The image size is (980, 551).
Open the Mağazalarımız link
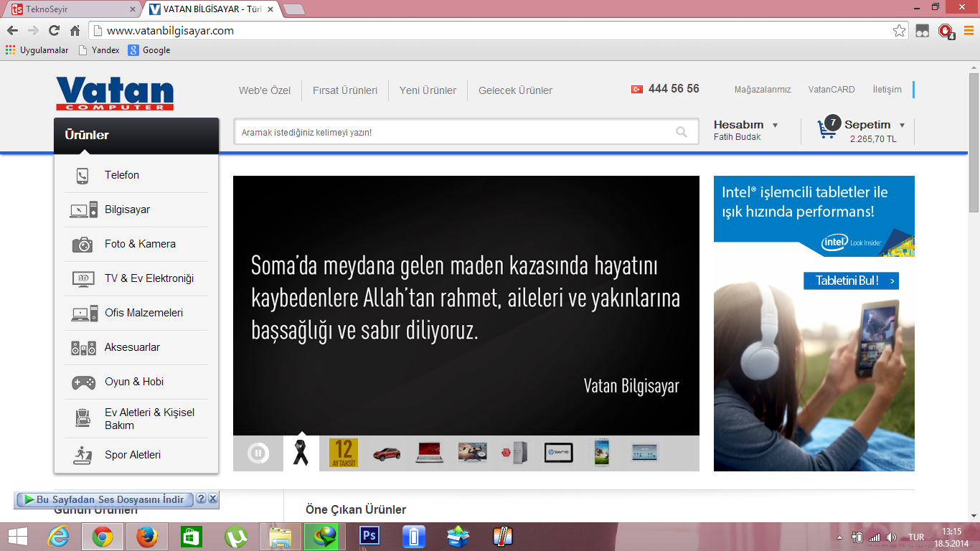(763, 90)
